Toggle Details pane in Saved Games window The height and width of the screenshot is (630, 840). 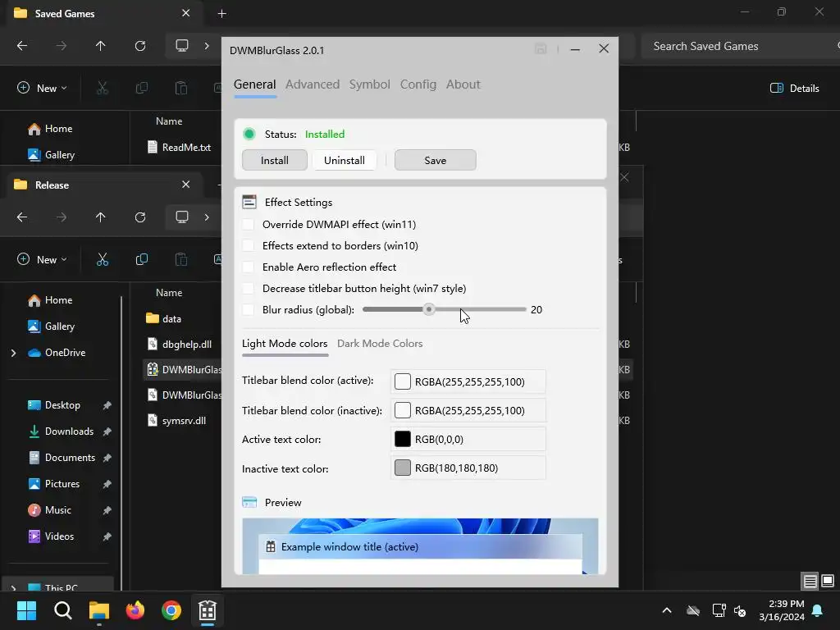tap(794, 88)
